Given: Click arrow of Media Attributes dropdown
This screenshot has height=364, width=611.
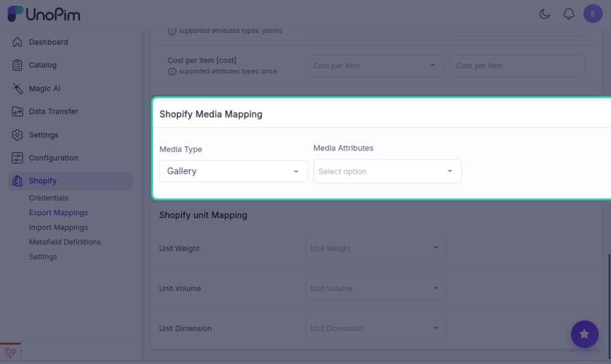Looking at the screenshot, I should pyautogui.click(x=450, y=171).
